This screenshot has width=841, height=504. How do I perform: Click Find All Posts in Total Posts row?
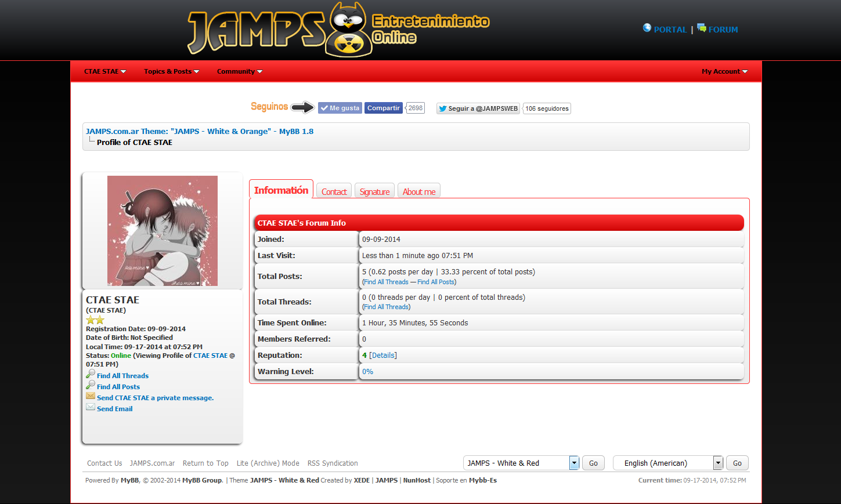coord(436,282)
